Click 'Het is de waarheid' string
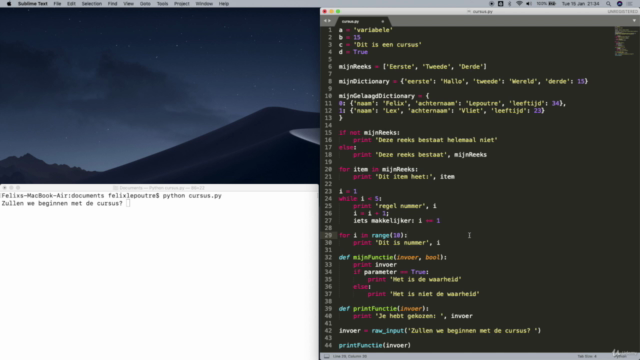This screenshot has width=640, height=360. (x=426, y=280)
